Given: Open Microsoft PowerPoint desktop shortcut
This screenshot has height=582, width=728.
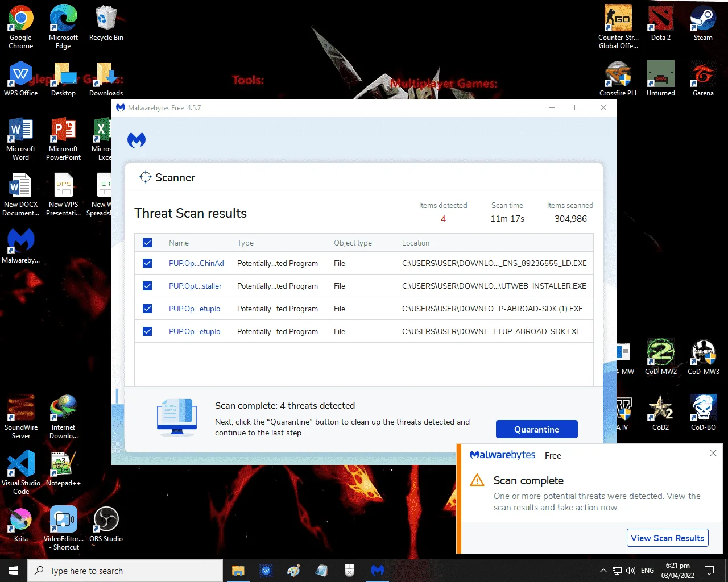Looking at the screenshot, I should click(x=63, y=139).
